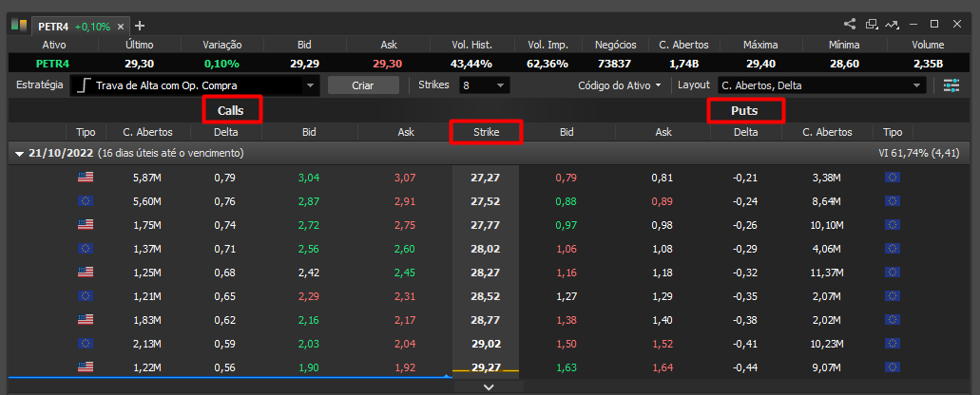Click the EU flag in 27,52 put row
Screen dimensions: 980x395
pyautogui.click(x=892, y=201)
